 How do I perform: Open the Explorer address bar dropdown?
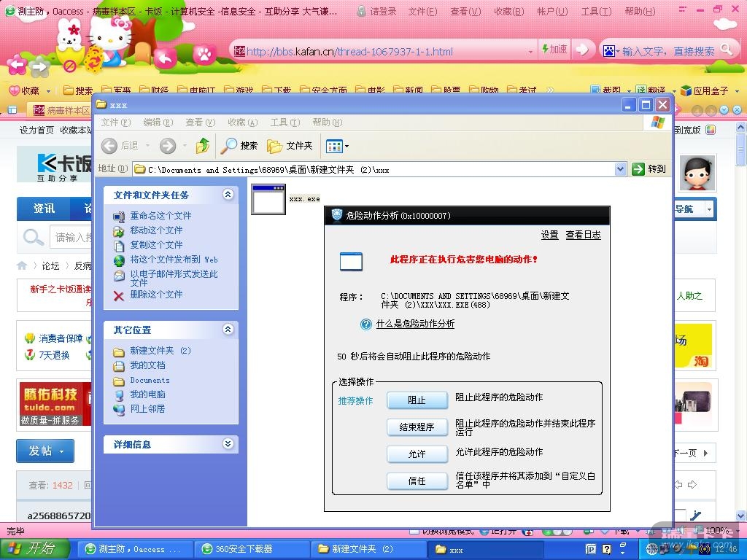click(x=620, y=169)
